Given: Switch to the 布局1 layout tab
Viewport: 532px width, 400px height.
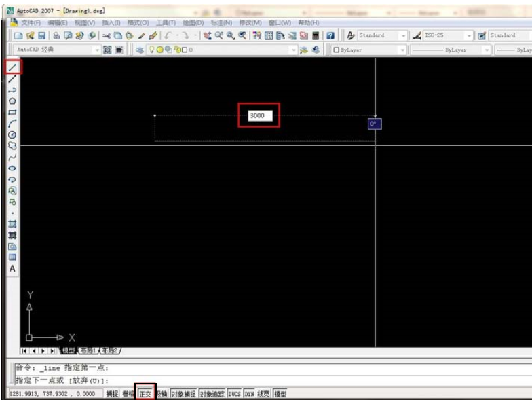Looking at the screenshot, I should [x=88, y=350].
